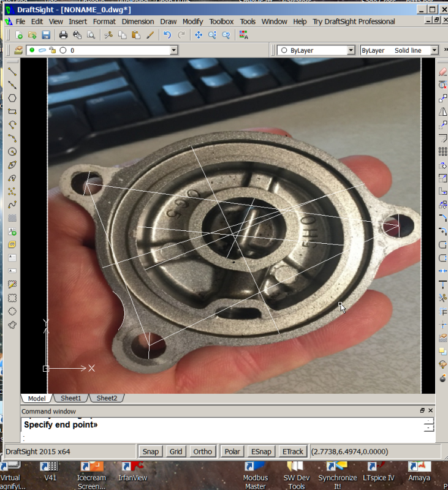Click the Open file icon
The height and width of the screenshot is (490, 448).
pyautogui.click(x=32, y=35)
